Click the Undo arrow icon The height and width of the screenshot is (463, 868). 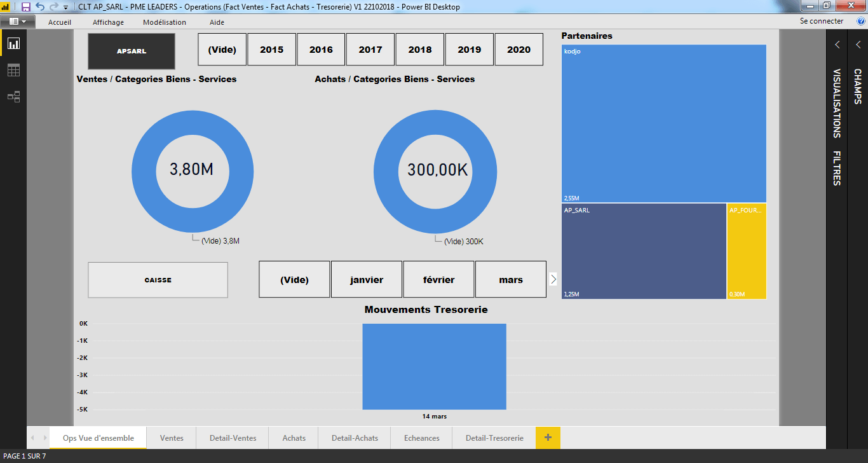point(40,7)
